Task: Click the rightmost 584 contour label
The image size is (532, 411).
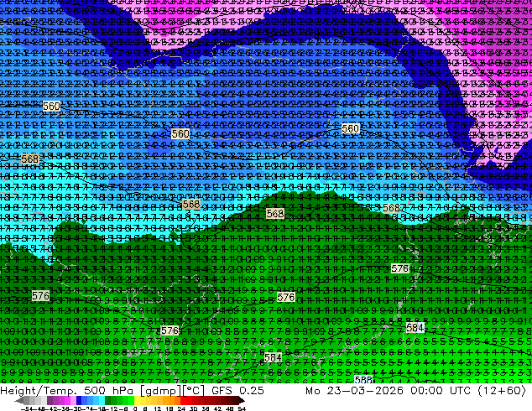Action: 415,328
